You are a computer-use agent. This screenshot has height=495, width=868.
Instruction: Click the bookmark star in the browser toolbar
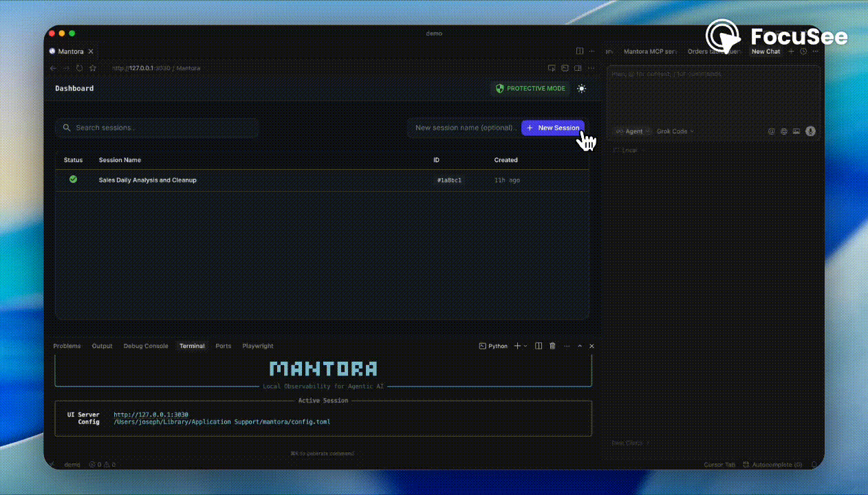coord(93,68)
